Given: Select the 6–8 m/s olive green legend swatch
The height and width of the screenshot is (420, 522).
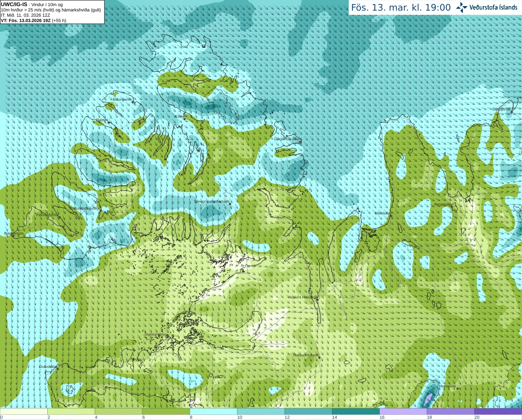Looking at the screenshot, I should (166, 411).
